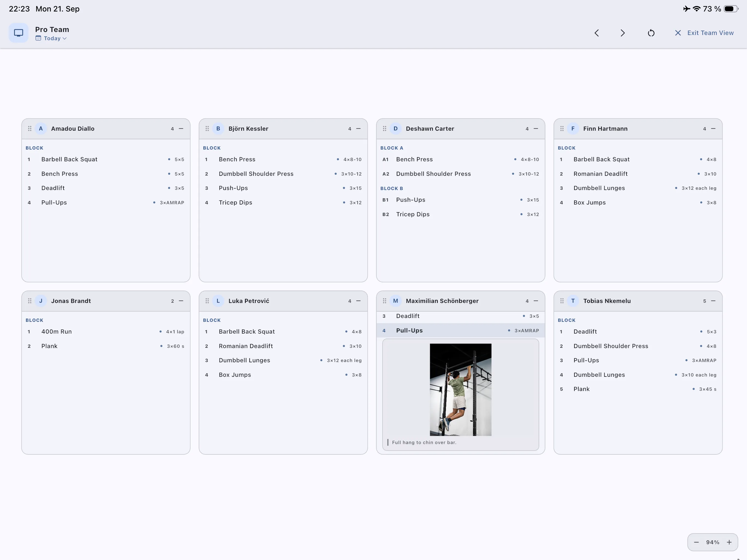Click Finn Hartmann's avatar F

point(573,129)
